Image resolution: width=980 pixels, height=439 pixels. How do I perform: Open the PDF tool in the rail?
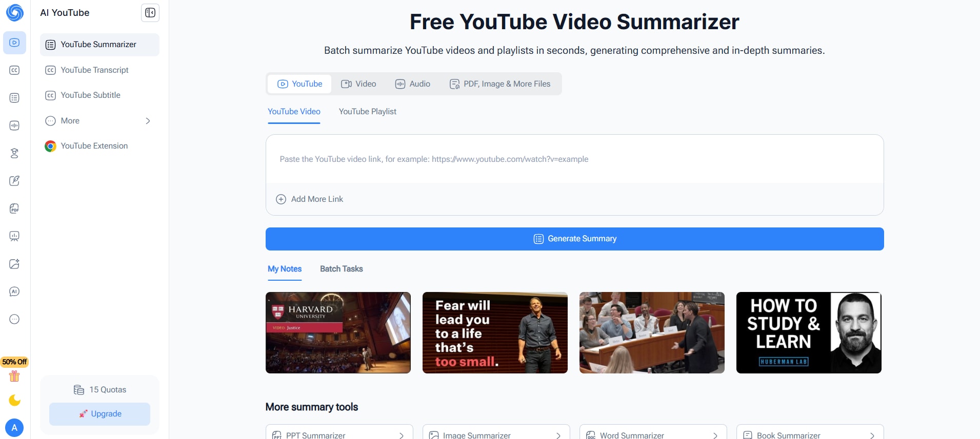pyautogui.click(x=14, y=208)
